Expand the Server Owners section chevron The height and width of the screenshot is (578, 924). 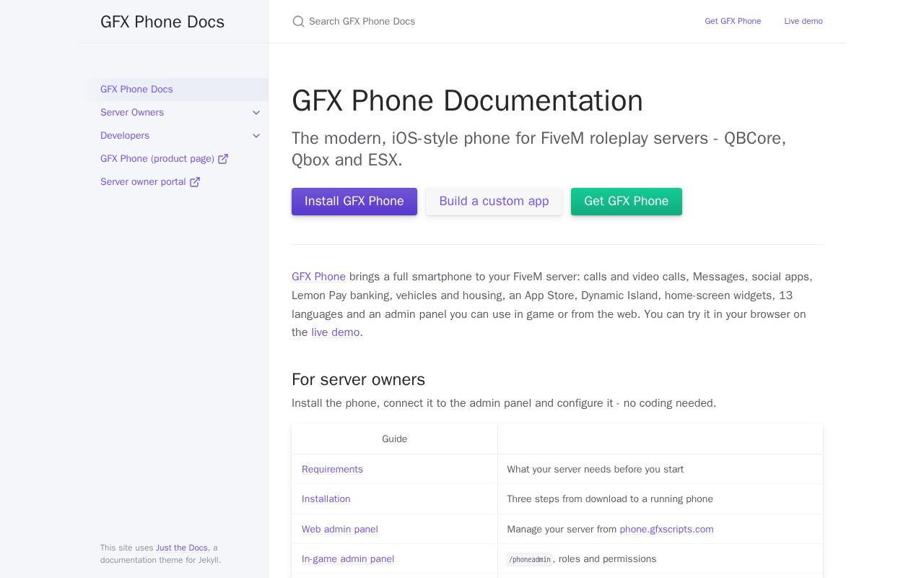click(x=256, y=113)
